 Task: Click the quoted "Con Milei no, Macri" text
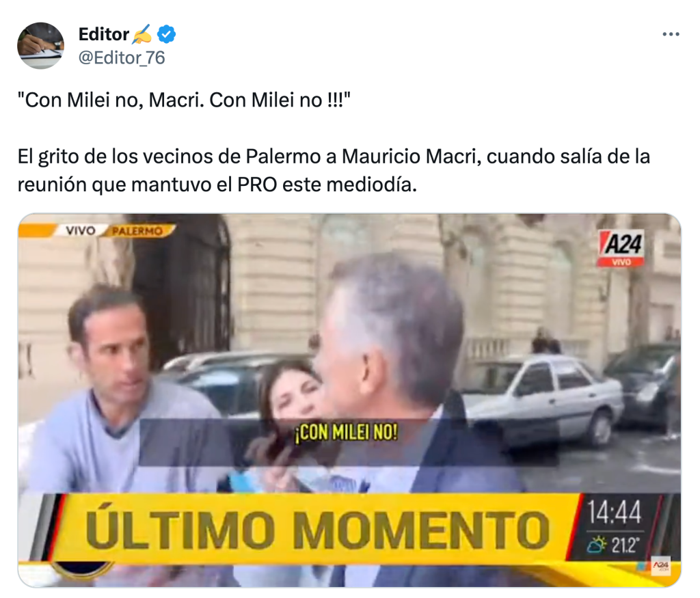tap(184, 100)
